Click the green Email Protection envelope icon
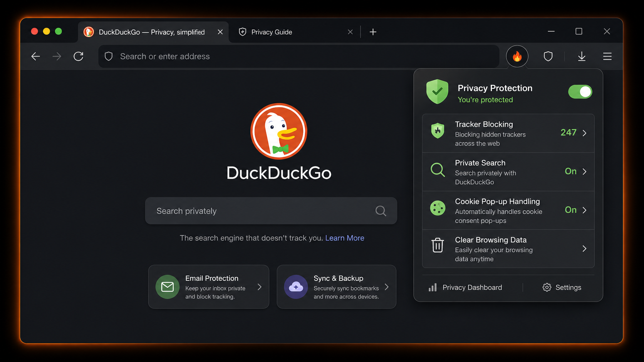644x362 pixels. point(168,287)
